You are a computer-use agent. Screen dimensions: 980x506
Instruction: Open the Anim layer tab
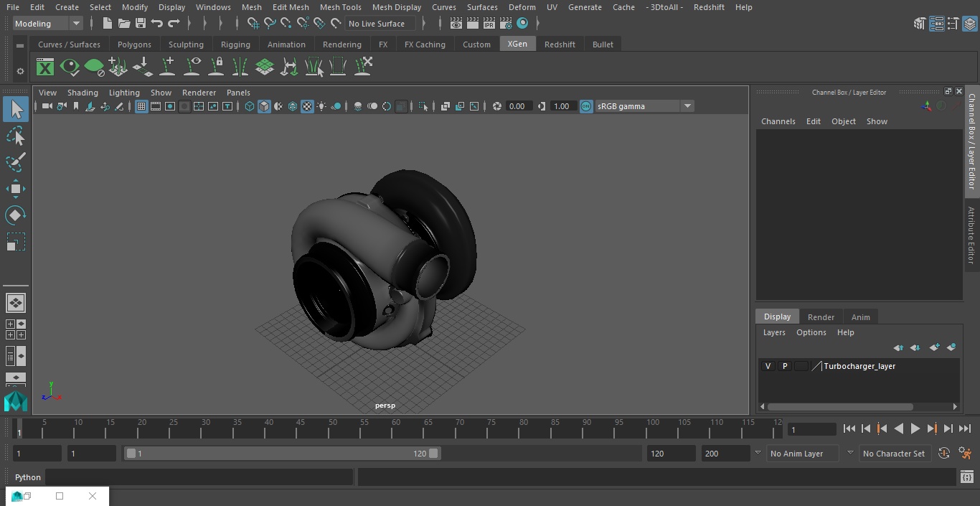(860, 317)
